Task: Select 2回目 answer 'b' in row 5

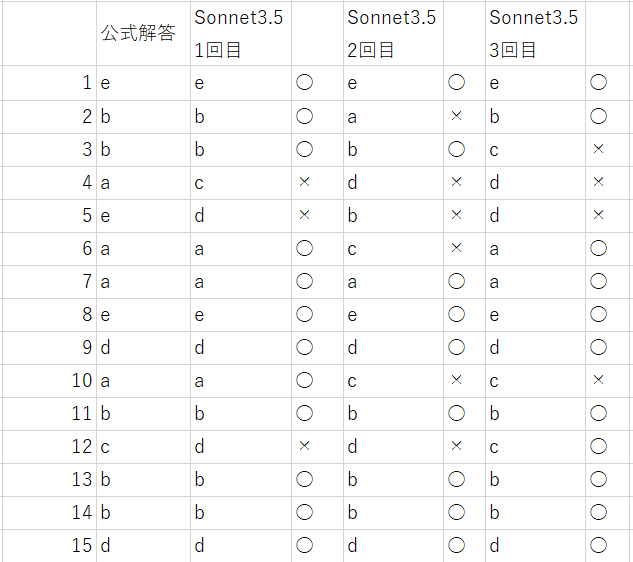Action: coord(392,215)
